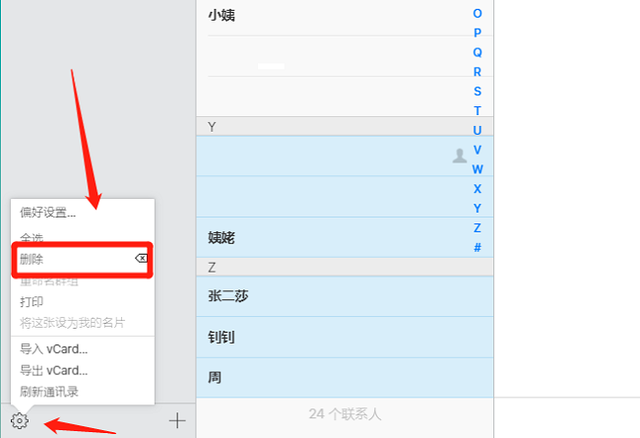Jump to index letter T
This screenshot has height=438, width=640.
tap(477, 111)
